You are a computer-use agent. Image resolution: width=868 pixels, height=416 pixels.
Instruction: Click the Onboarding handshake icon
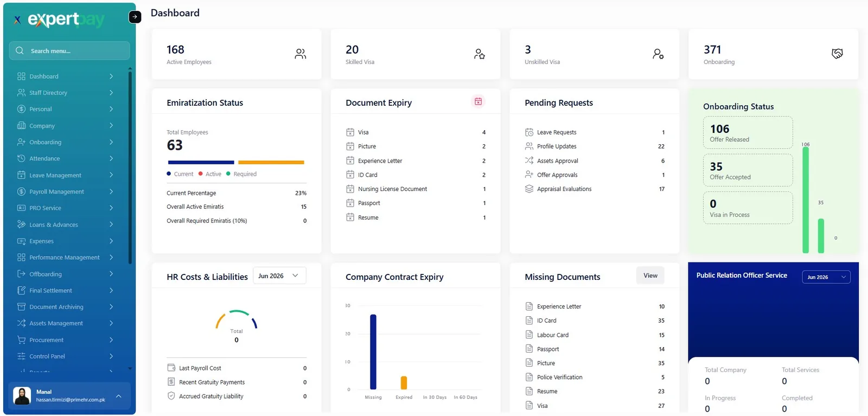(x=837, y=54)
